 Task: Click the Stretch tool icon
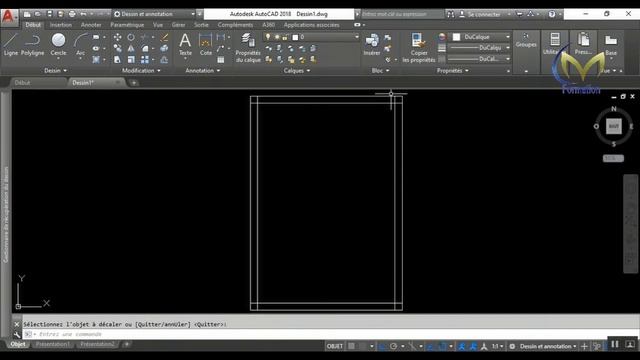pyautogui.click(x=118, y=60)
